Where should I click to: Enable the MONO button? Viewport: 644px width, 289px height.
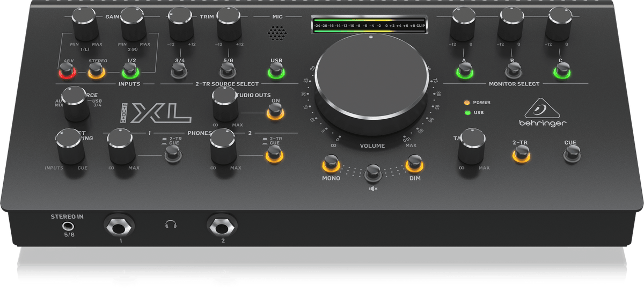tap(331, 162)
